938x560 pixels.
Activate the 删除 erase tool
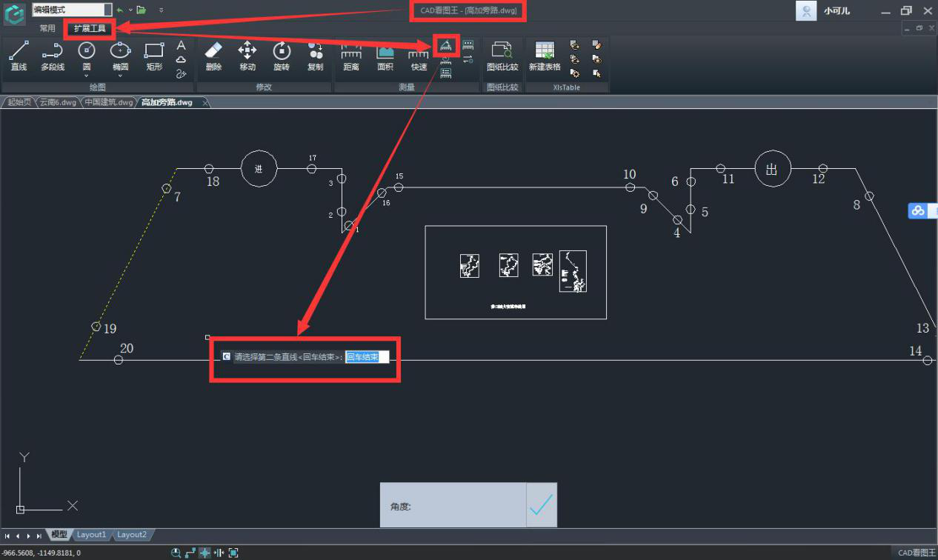[x=213, y=56]
